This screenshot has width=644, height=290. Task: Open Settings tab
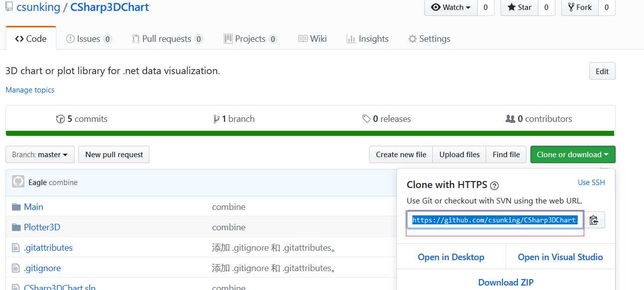point(429,39)
